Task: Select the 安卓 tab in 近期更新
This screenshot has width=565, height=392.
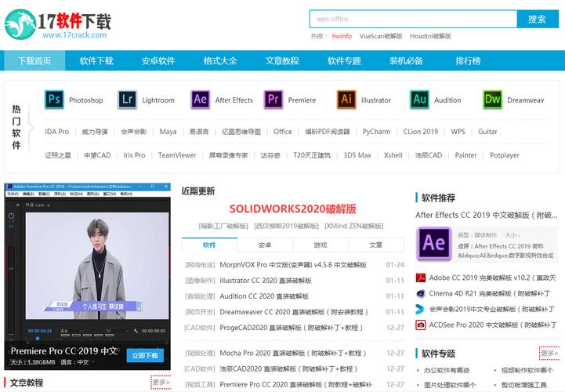Action: 265,245
